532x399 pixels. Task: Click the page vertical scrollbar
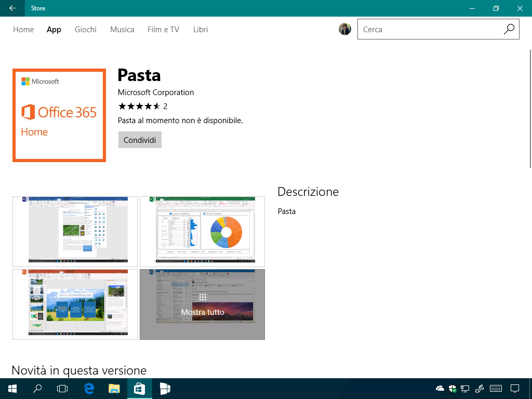pyautogui.click(x=530, y=109)
